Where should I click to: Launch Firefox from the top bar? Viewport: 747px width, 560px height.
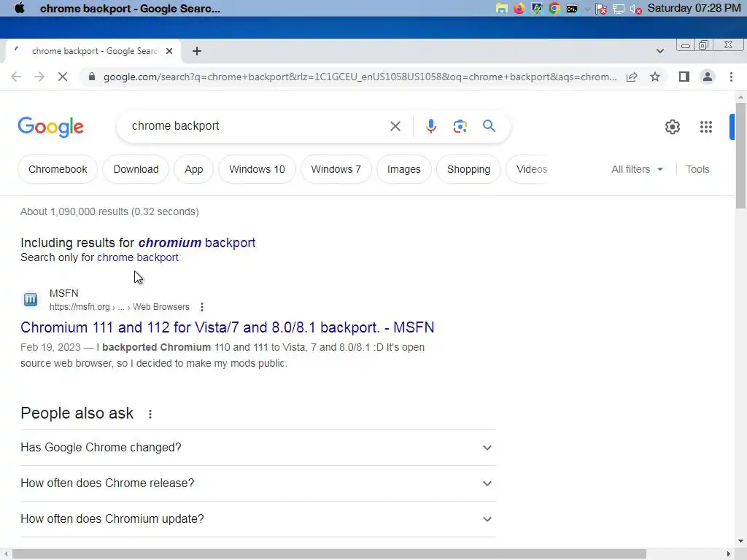(x=519, y=9)
